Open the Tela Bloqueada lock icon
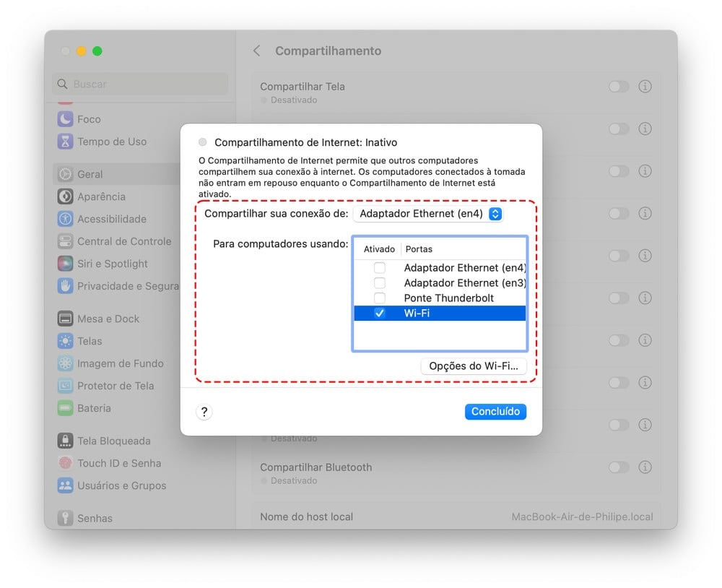The width and height of the screenshot is (722, 588). point(65,441)
